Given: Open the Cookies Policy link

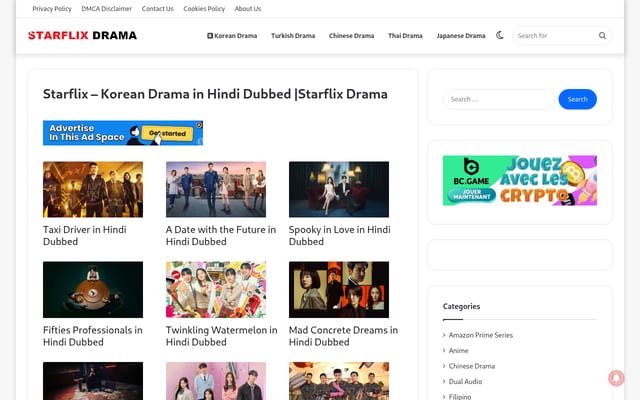Looking at the screenshot, I should tap(204, 9).
